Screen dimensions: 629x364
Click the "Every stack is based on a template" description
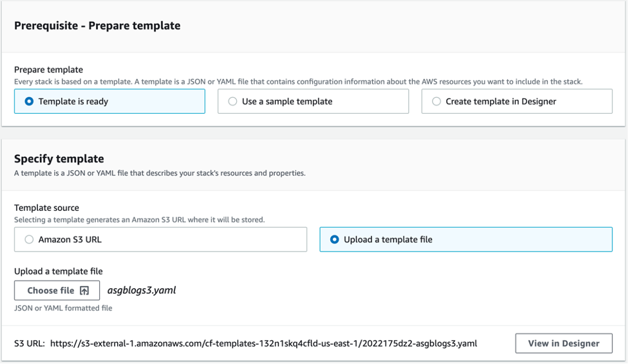click(x=298, y=82)
